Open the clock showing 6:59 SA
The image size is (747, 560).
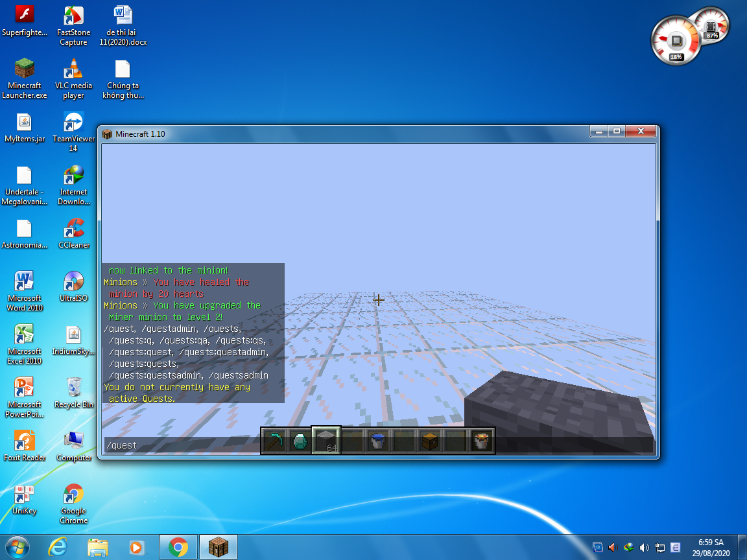(x=711, y=548)
